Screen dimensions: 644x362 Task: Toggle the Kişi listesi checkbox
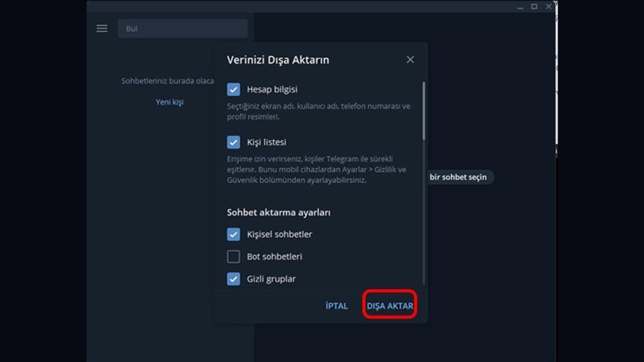click(233, 142)
